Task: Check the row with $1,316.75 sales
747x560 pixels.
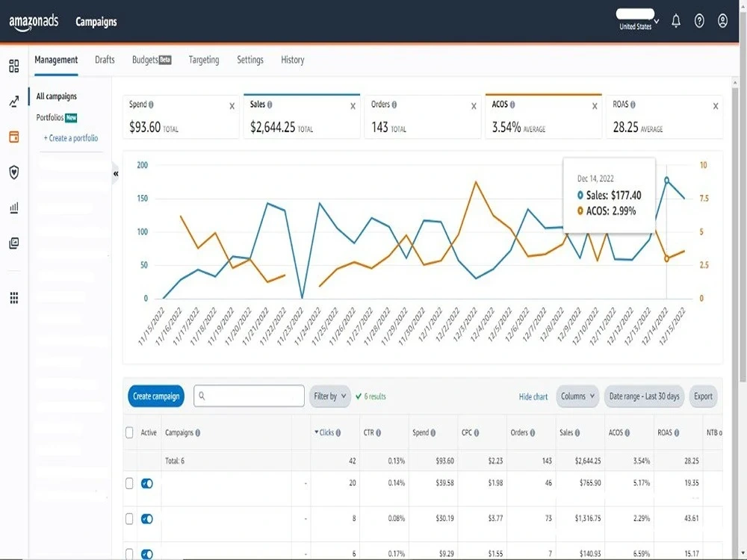Action: 129,519
